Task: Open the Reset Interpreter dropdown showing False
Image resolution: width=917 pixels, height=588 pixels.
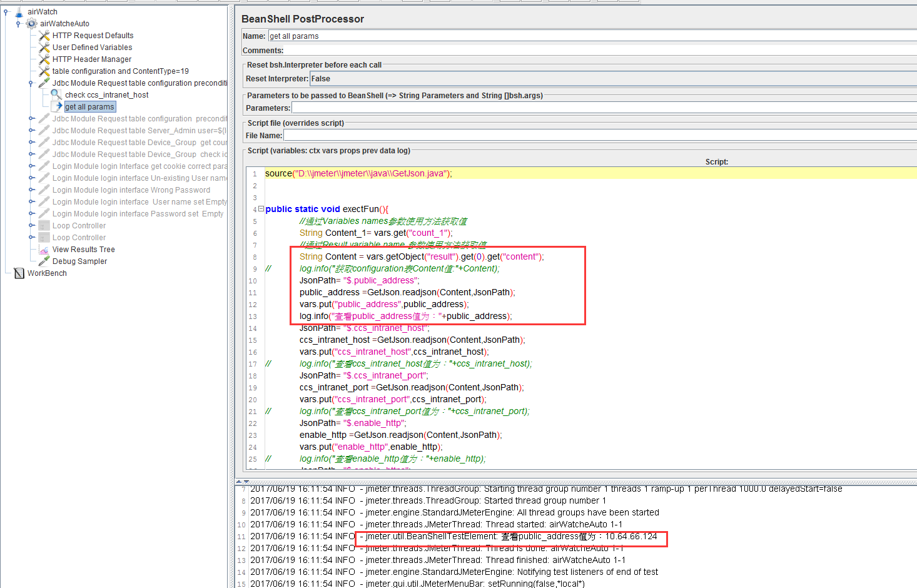Action: click(x=613, y=79)
